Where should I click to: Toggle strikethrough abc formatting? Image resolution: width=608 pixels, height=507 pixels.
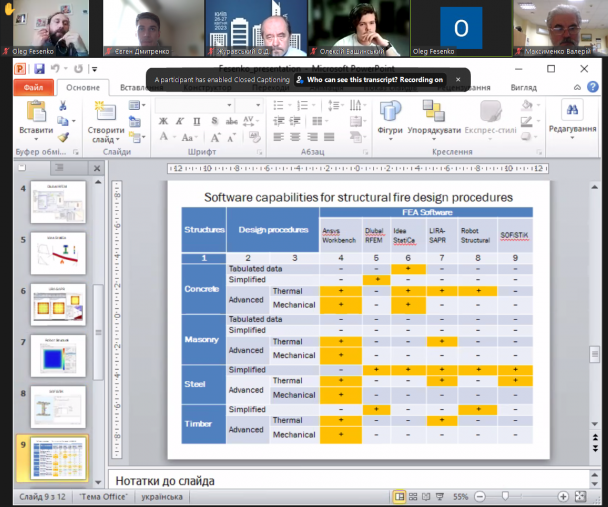coord(231,121)
